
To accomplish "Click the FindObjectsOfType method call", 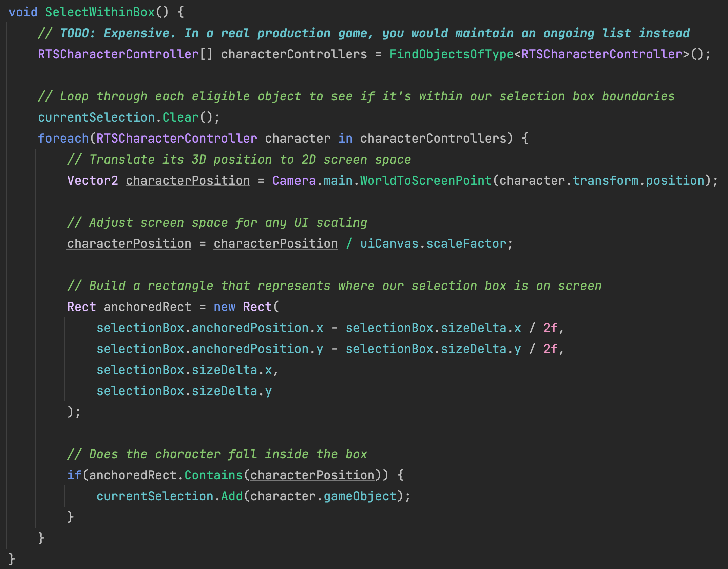I will tap(451, 54).
